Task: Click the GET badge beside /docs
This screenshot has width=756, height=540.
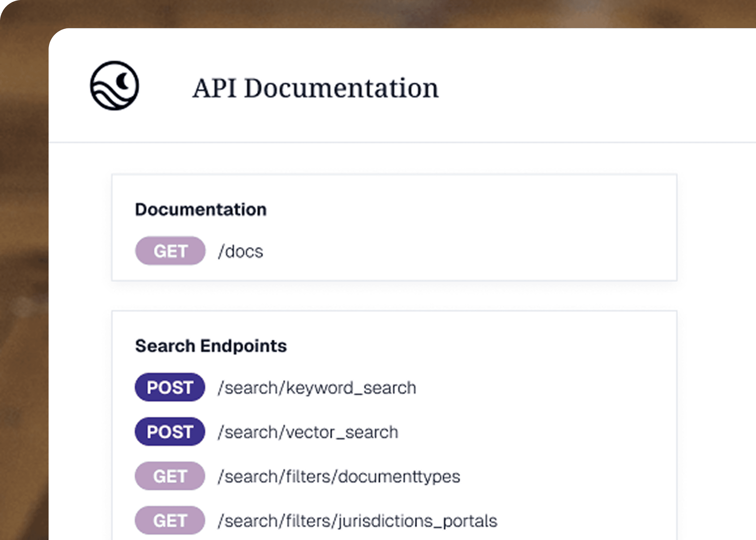Action: [170, 251]
